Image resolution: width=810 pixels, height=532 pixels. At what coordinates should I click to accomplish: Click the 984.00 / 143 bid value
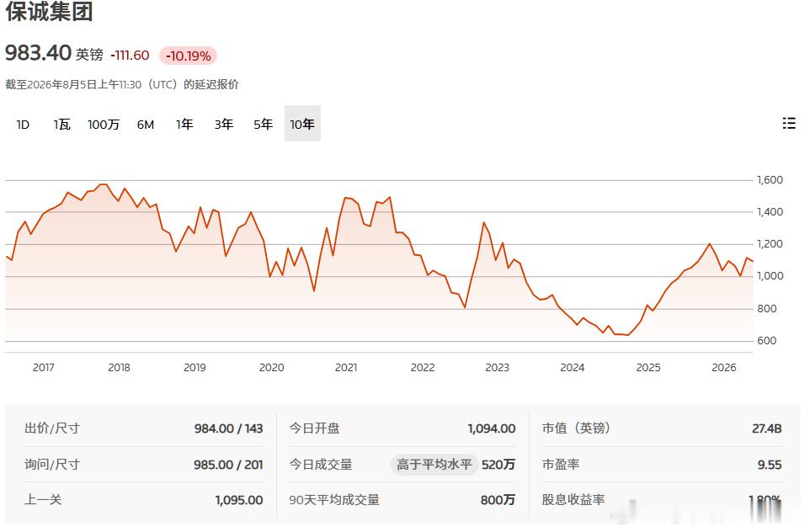click(228, 428)
